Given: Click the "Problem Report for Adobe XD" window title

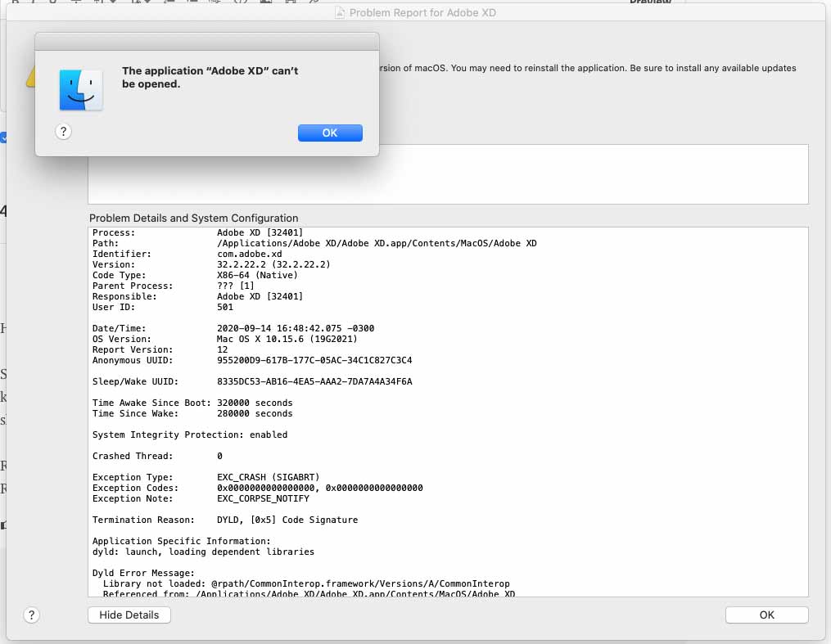Looking at the screenshot, I should click(422, 13).
